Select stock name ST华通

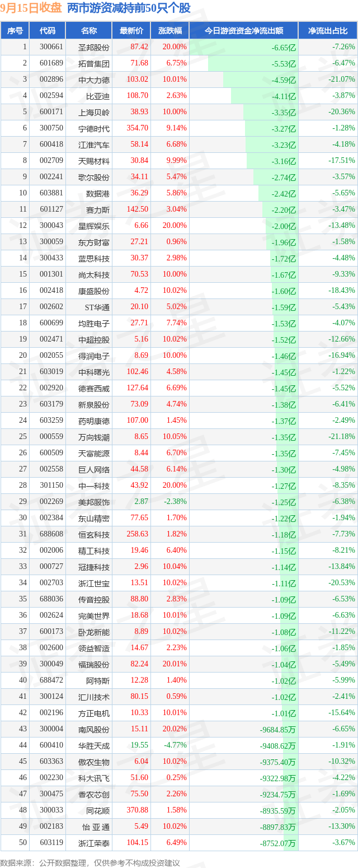[97, 307]
